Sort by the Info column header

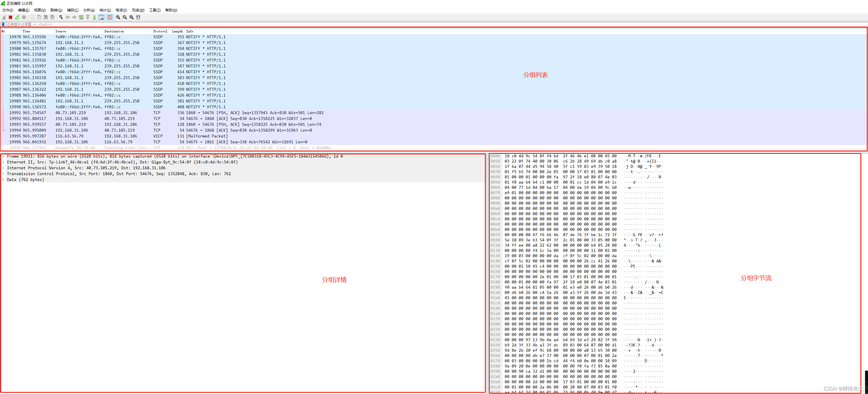point(526,31)
